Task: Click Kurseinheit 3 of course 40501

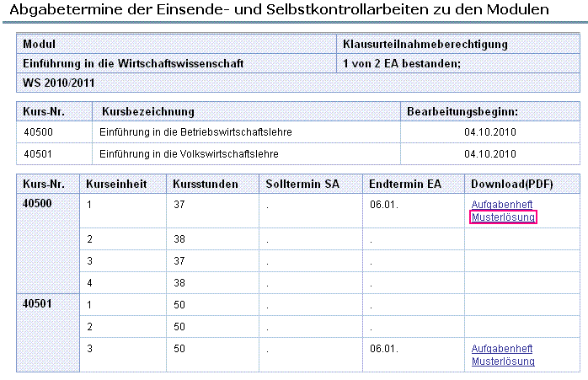Action: (89, 349)
